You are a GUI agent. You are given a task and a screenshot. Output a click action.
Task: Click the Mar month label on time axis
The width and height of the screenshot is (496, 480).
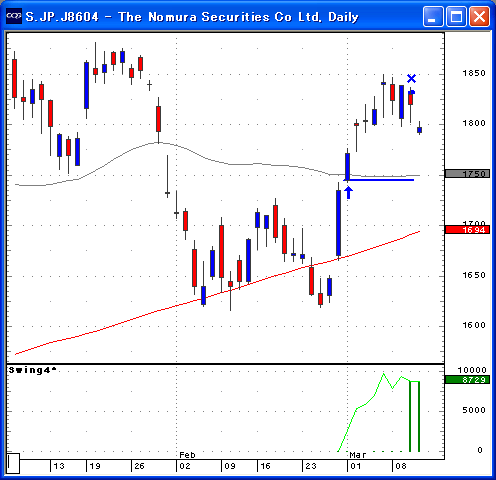pyautogui.click(x=358, y=455)
